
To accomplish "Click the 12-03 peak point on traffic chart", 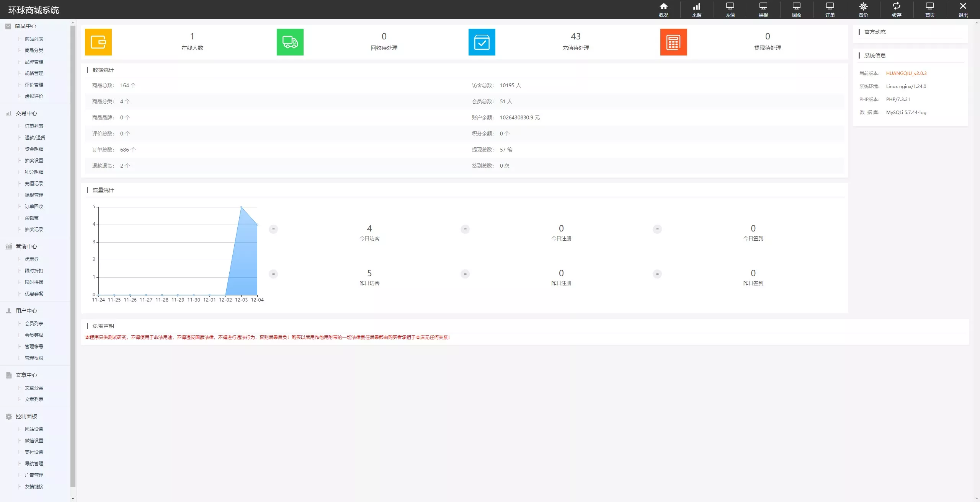I will point(241,207).
